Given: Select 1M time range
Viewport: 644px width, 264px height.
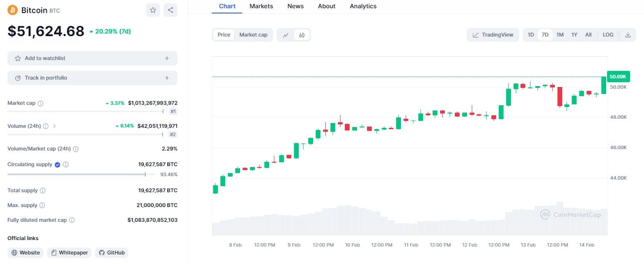Looking at the screenshot, I should pyautogui.click(x=560, y=35).
